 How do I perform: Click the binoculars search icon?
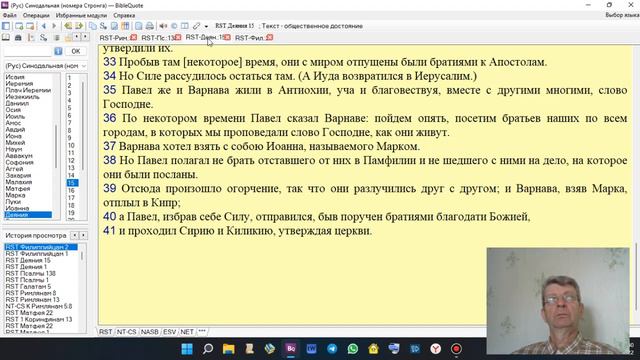pyautogui.click(x=18, y=38)
